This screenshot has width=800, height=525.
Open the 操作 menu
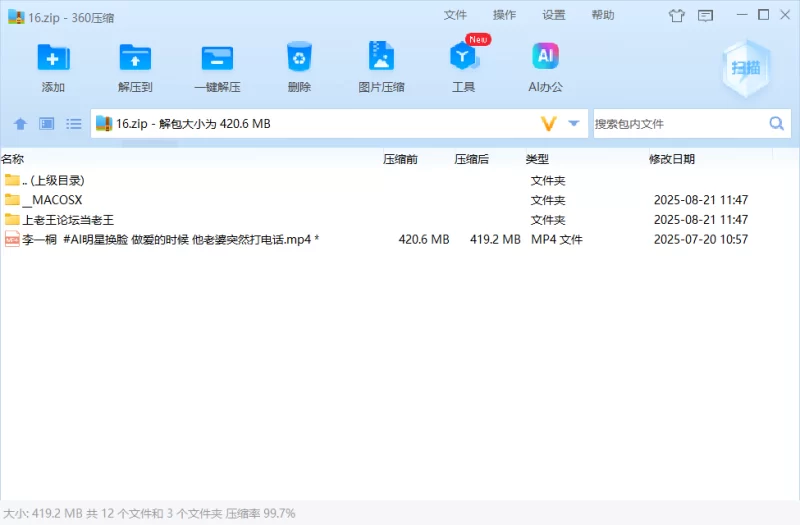505,15
